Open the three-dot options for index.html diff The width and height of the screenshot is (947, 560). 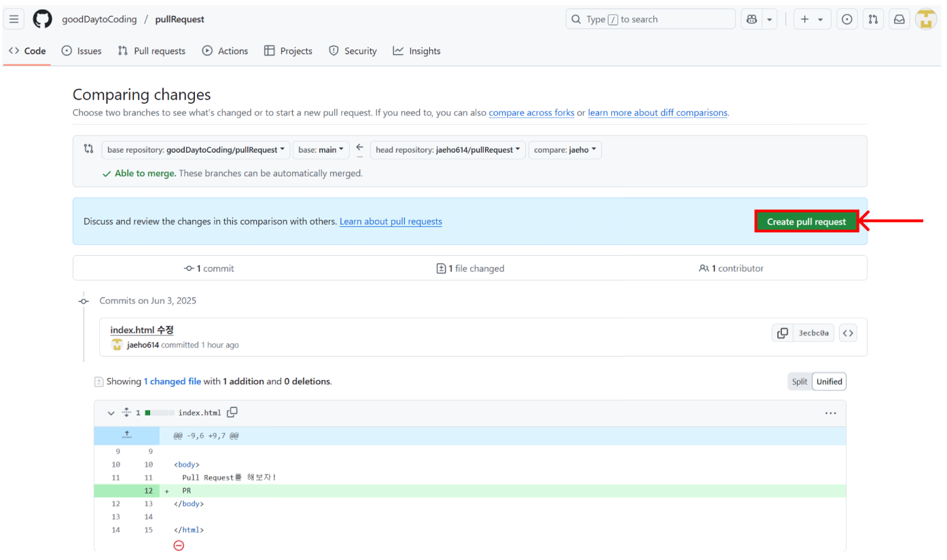[x=830, y=413]
